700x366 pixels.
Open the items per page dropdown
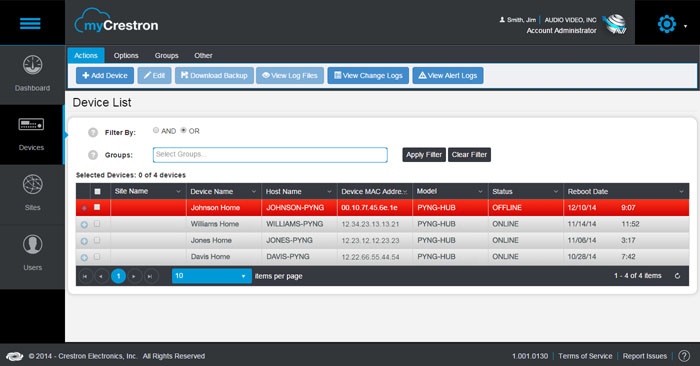tap(212, 276)
